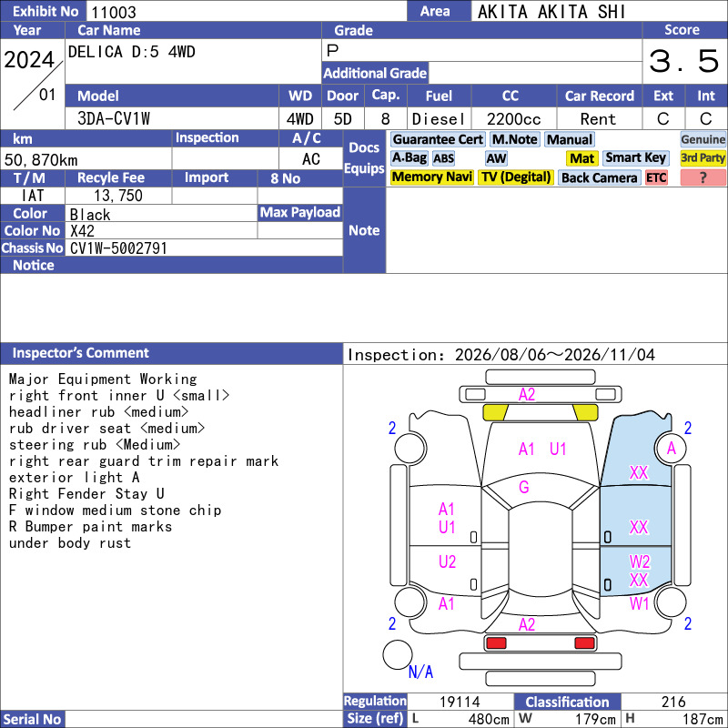Click the A2 mark on the rear bumper
The image size is (728, 728).
click(x=527, y=624)
